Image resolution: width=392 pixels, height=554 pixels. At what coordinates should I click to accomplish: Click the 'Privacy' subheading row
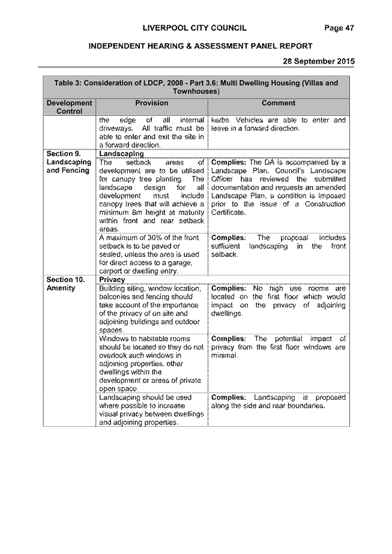(x=223, y=280)
